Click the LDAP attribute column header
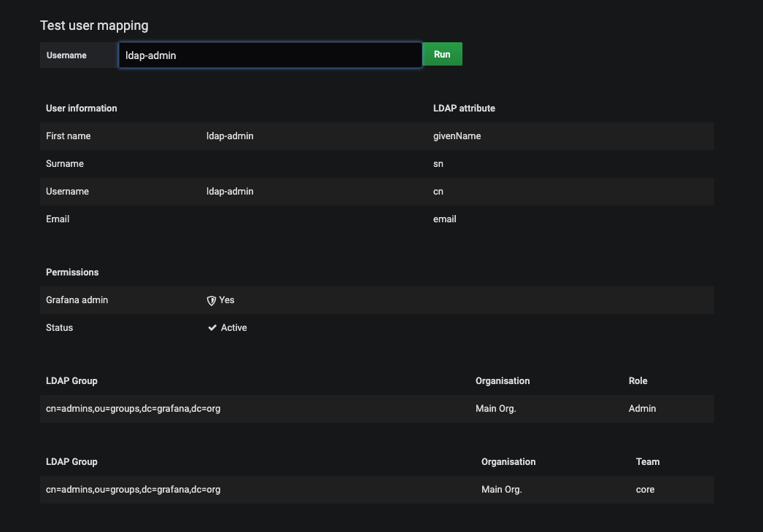Image resolution: width=763 pixels, height=532 pixels. [464, 109]
